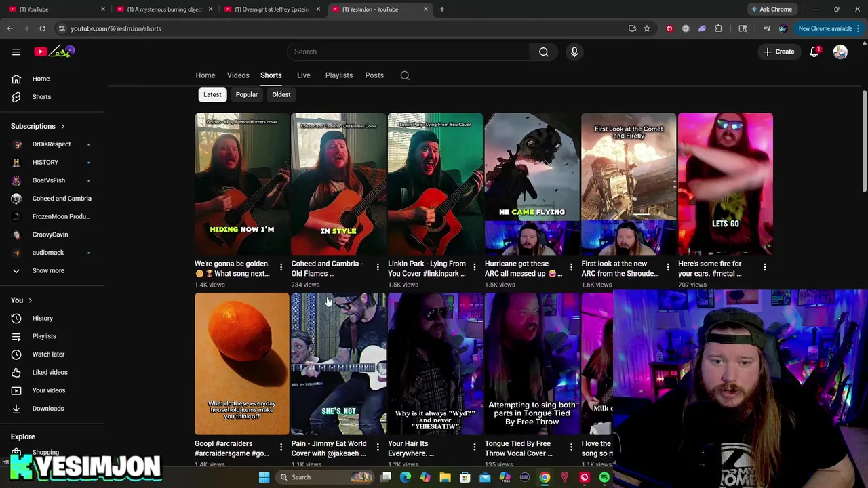The image size is (868, 488).
Task: Play the First Look at the Comet thumbnail
Action: (629, 184)
